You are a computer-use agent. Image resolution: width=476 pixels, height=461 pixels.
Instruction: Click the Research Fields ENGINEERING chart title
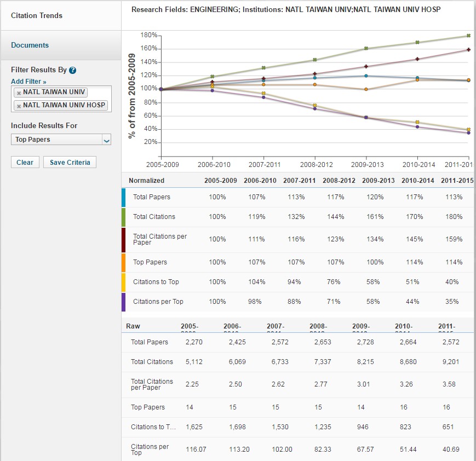[286, 10]
